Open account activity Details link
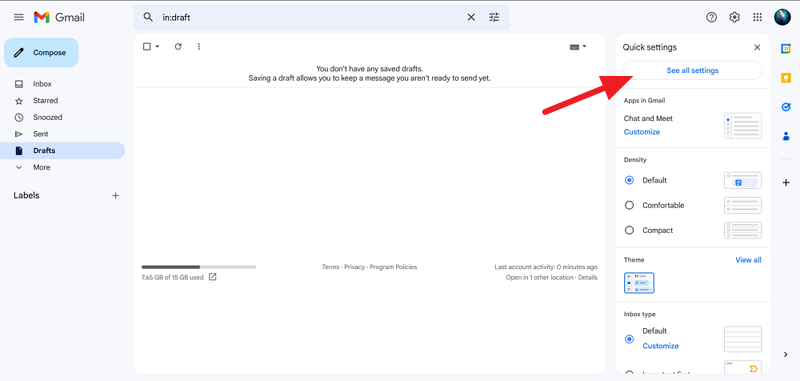Image resolution: width=800 pixels, height=381 pixels. coord(588,277)
